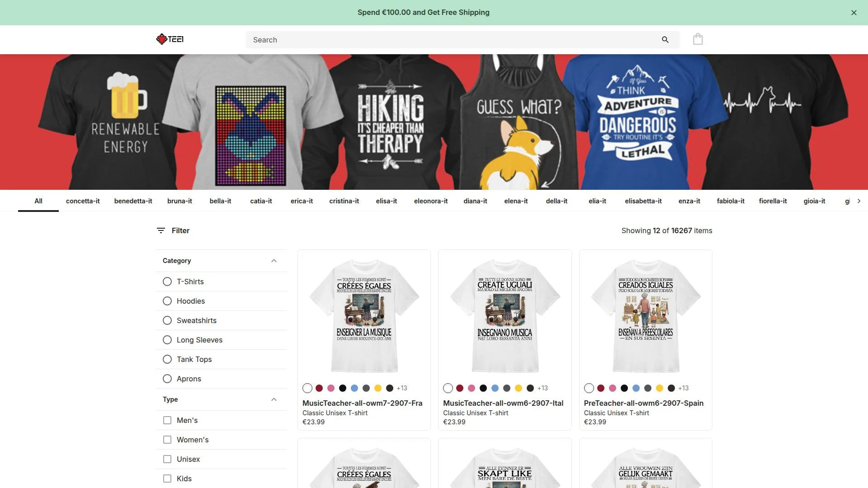Pick maroon swatch on MusicTeacher Fra shirt
The image size is (868, 488).
click(319, 388)
